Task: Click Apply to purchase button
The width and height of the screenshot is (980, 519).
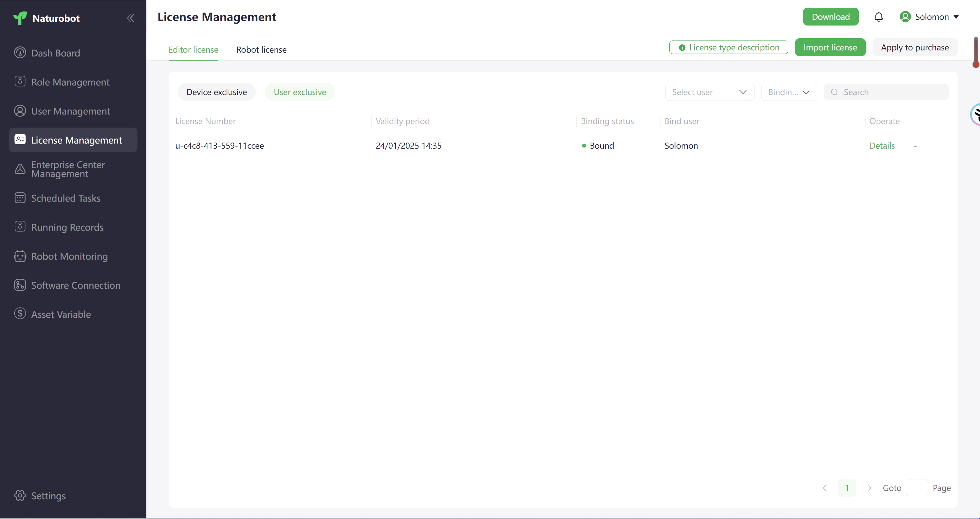Action: [915, 47]
